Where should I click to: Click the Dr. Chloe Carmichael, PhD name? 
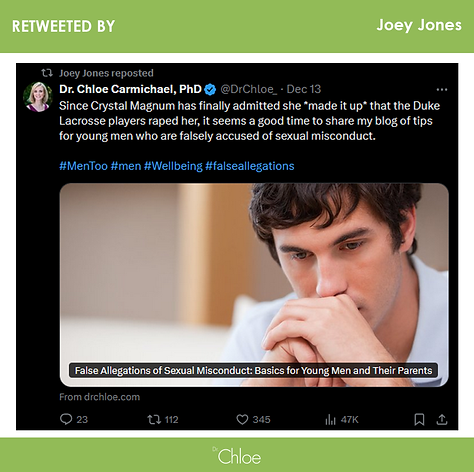coord(130,89)
